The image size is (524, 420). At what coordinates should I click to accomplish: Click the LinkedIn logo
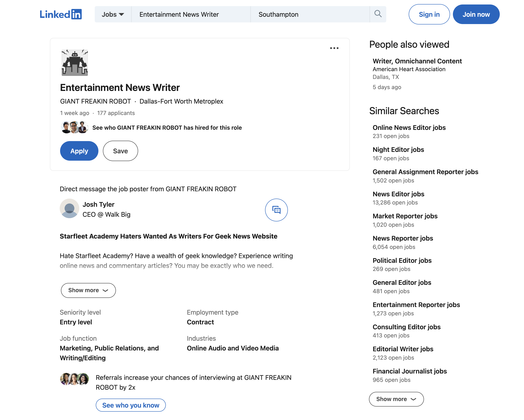[x=61, y=14]
